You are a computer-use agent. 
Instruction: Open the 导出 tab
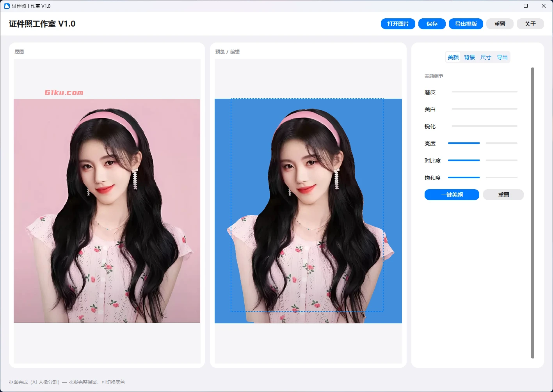[x=502, y=57]
